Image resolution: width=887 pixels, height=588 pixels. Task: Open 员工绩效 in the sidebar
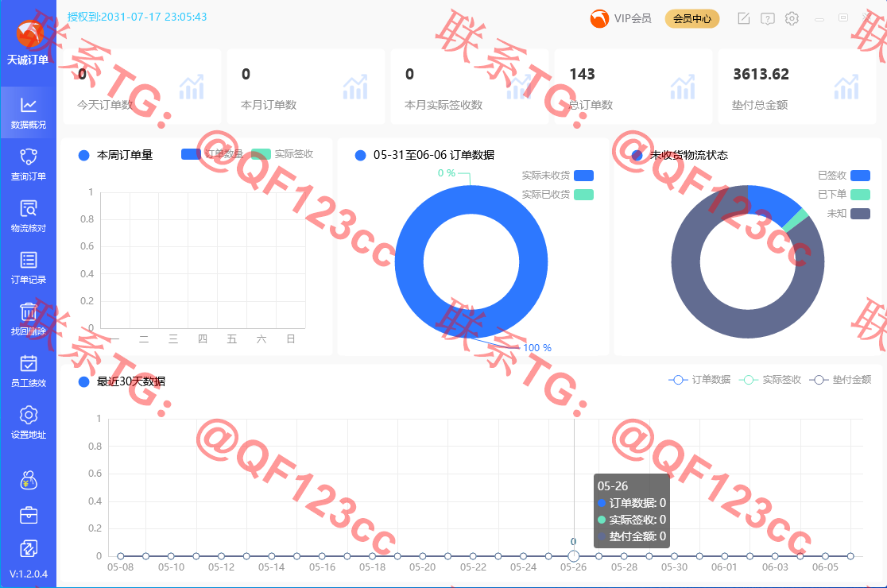pos(29,371)
